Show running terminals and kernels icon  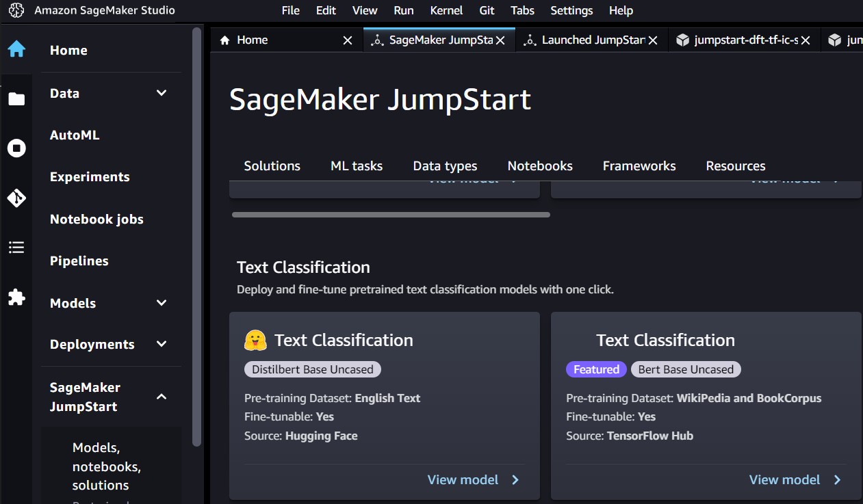click(x=16, y=148)
